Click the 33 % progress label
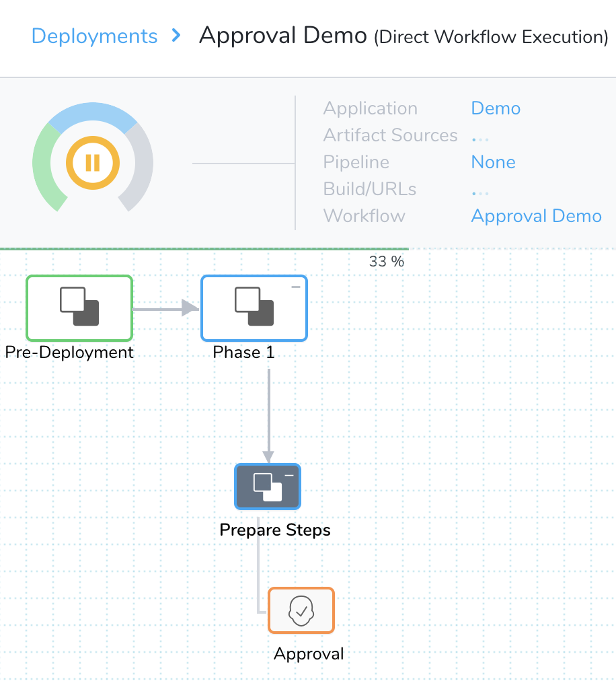 point(387,262)
